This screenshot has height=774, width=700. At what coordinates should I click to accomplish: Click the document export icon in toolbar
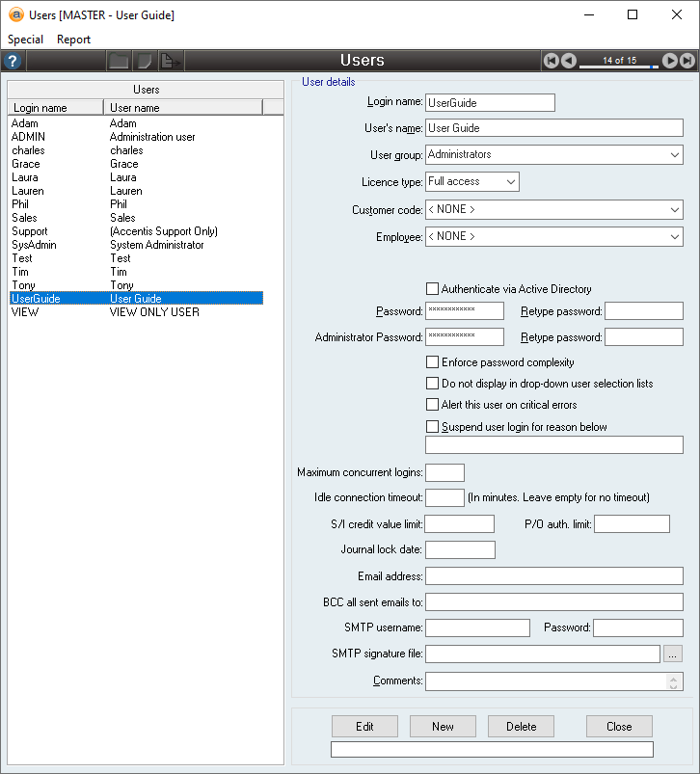tap(170, 61)
